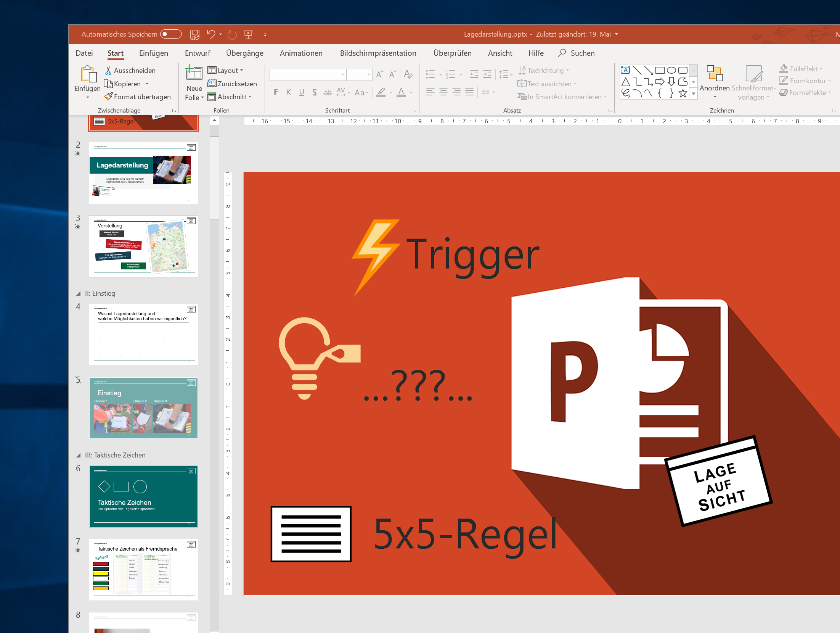Click the Redo icon in title bar
The width and height of the screenshot is (840, 633).
tap(232, 35)
